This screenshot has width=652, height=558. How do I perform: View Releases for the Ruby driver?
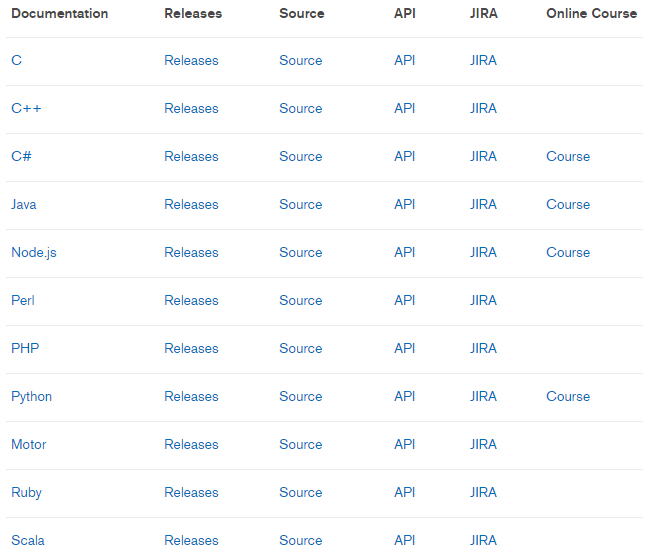pyautogui.click(x=191, y=493)
